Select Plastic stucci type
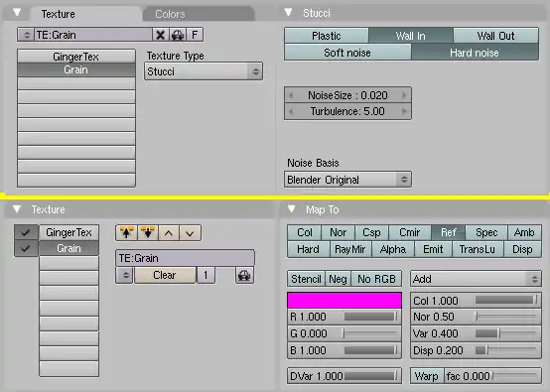 point(327,36)
